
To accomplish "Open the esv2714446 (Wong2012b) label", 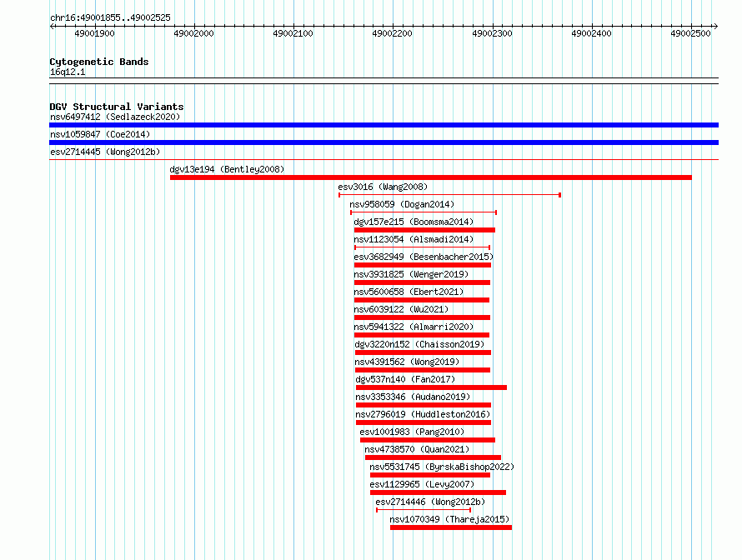I will 430,502.
